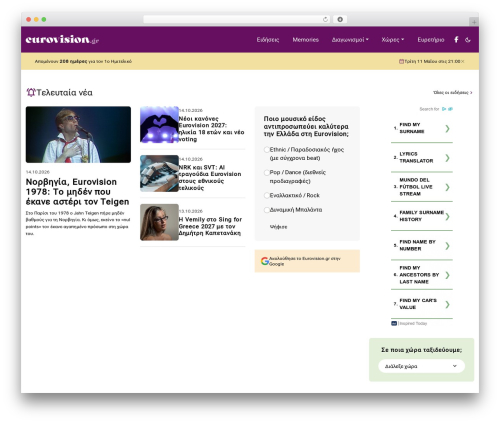500x423 pixels.
Task: Click the Inspired Today ad badge icon
Action: [x=394, y=323]
